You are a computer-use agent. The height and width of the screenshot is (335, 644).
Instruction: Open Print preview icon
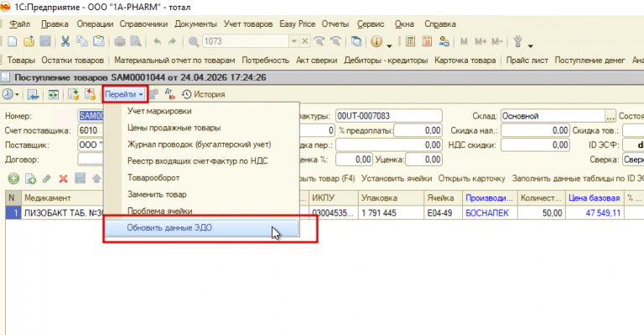136,41
